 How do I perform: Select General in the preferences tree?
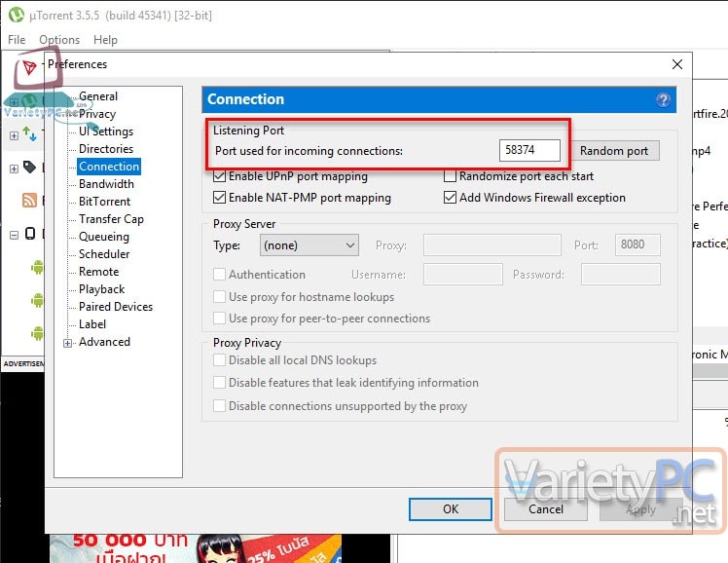pos(98,96)
